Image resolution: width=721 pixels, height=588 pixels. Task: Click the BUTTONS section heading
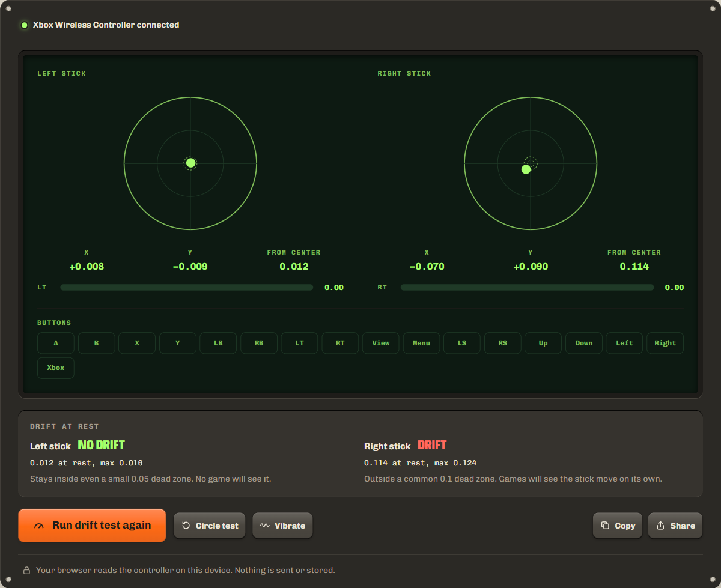tap(54, 323)
